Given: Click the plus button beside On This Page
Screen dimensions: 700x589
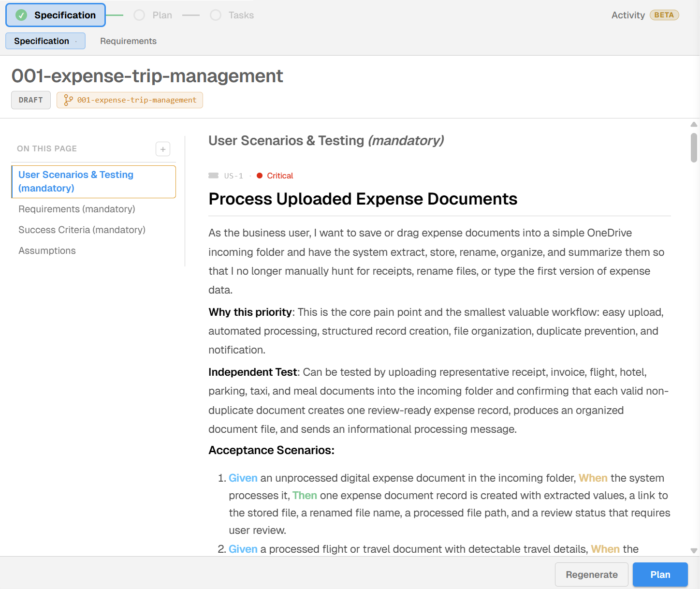Looking at the screenshot, I should [163, 149].
